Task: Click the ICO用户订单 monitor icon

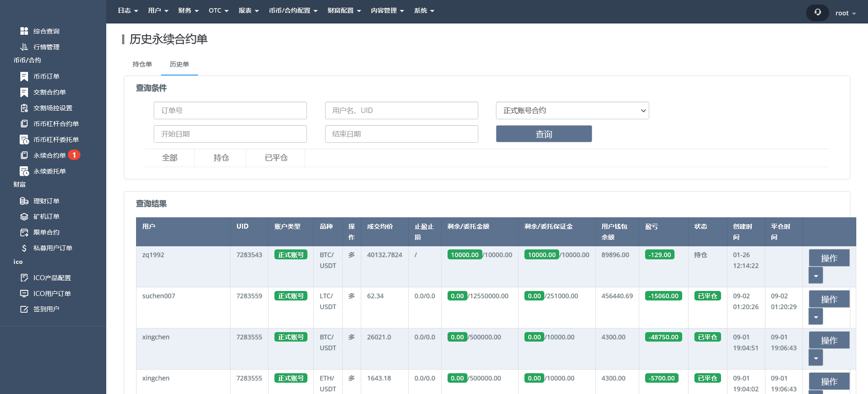Action: point(24,294)
